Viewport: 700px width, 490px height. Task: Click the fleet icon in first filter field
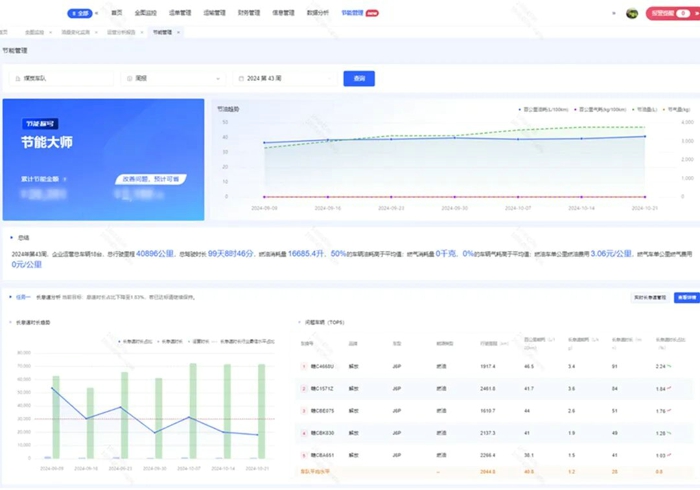coord(17,78)
